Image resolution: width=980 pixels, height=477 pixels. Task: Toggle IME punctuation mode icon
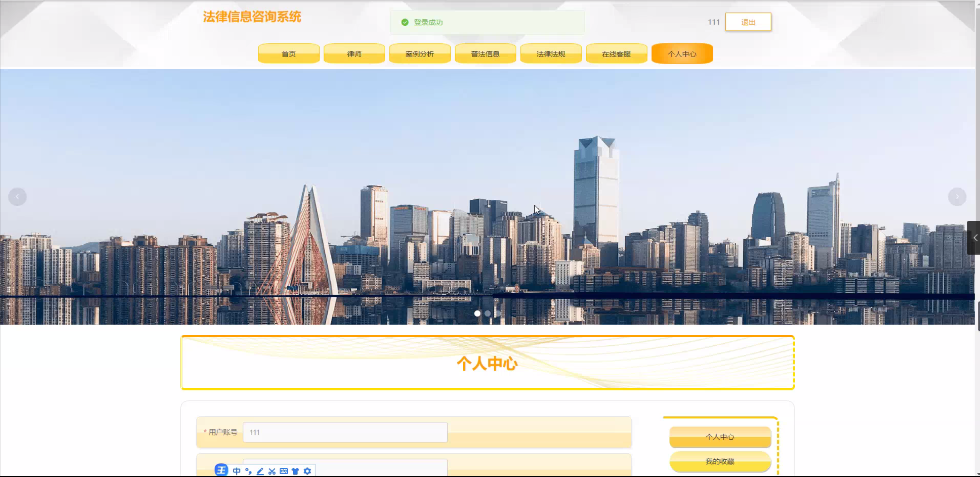pyautogui.click(x=248, y=471)
